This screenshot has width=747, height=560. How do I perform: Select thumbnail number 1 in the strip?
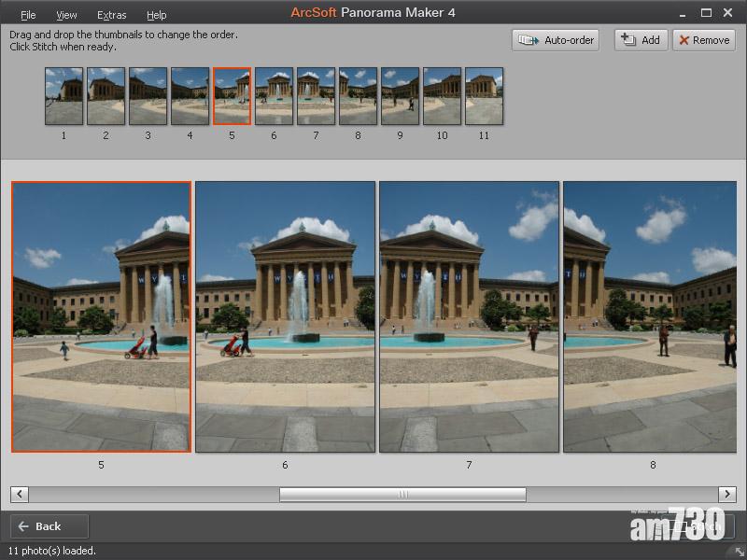[x=63, y=96]
